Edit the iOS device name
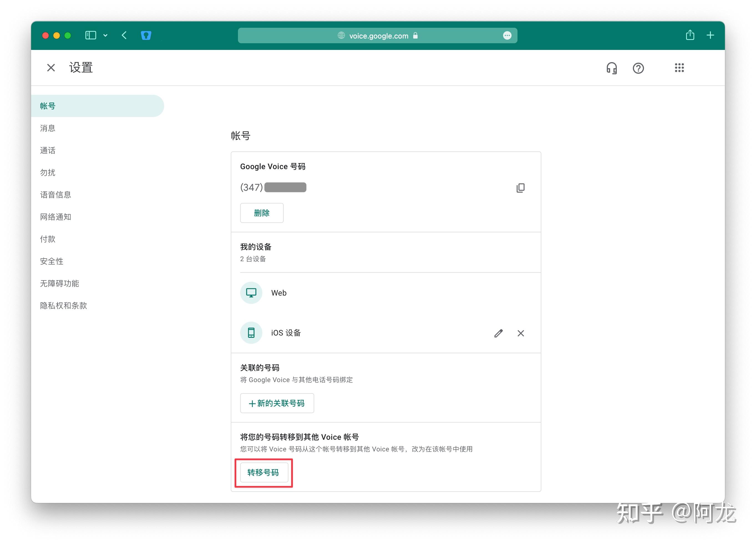This screenshot has height=544, width=756. [498, 333]
